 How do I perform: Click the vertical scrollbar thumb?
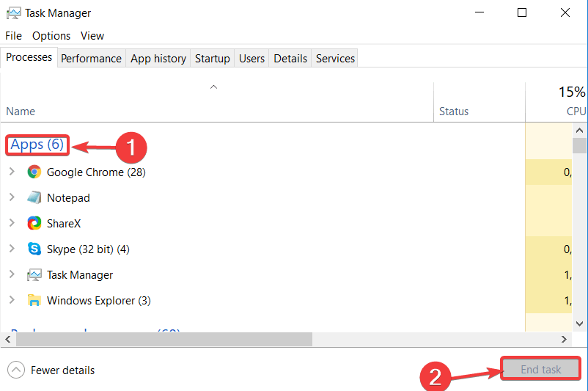tap(579, 145)
